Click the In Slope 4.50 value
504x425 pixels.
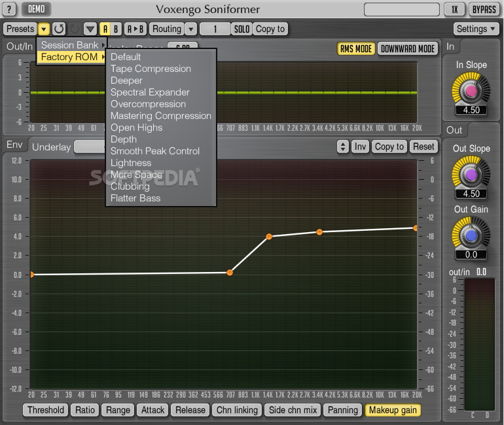click(x=471, y=110)
